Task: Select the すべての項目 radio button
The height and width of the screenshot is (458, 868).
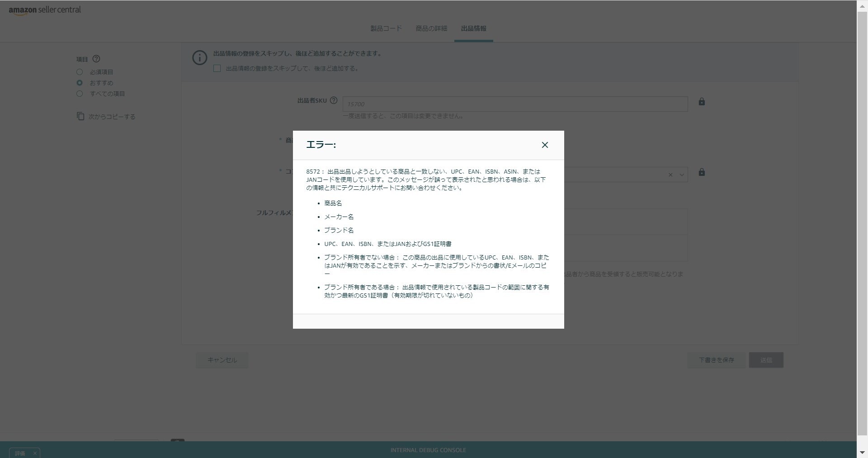Action: coord(80,94)
